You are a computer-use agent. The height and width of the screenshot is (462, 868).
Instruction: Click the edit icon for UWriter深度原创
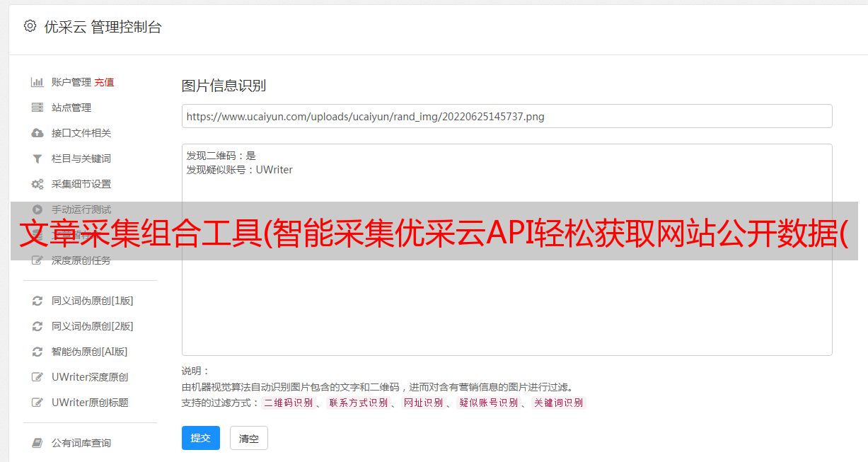coord(37,377)
